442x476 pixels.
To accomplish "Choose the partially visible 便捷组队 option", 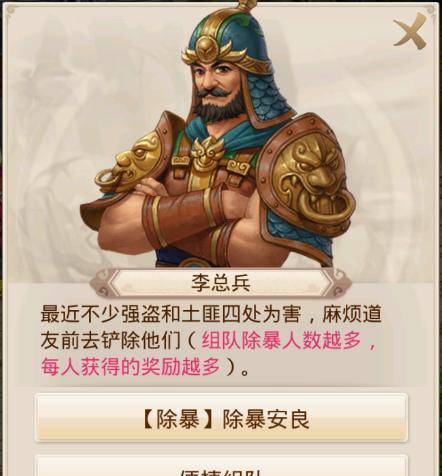I will (x=221, y=466).
